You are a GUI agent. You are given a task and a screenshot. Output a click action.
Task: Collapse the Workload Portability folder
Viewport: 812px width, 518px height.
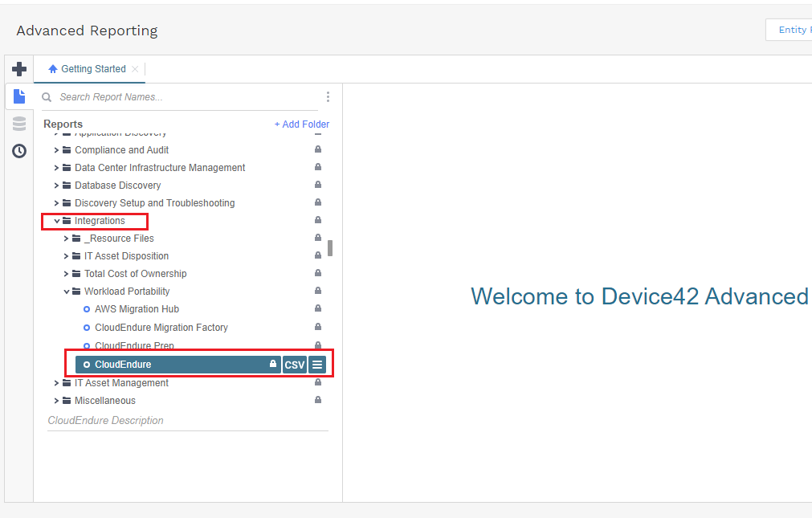point(67,292)
